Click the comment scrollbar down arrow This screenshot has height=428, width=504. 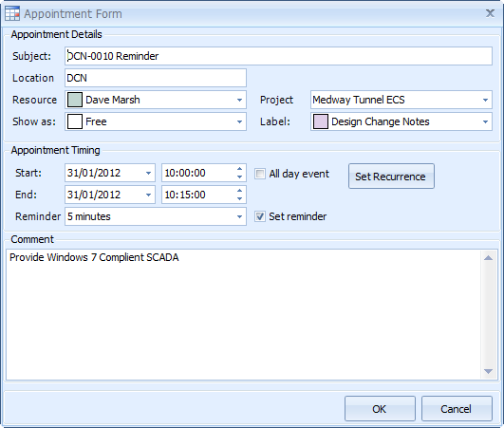click(488, 371)
